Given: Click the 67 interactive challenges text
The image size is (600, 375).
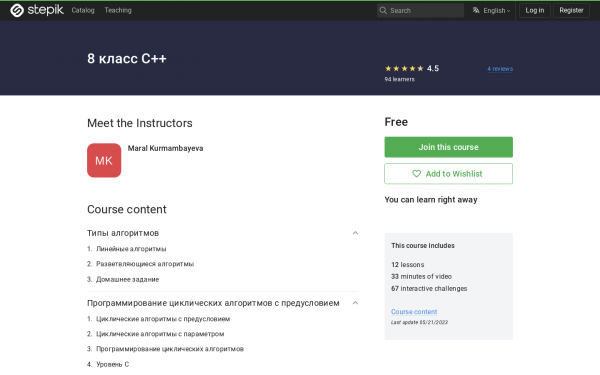Looking at the screenshot, I should (x=429, y=289).
